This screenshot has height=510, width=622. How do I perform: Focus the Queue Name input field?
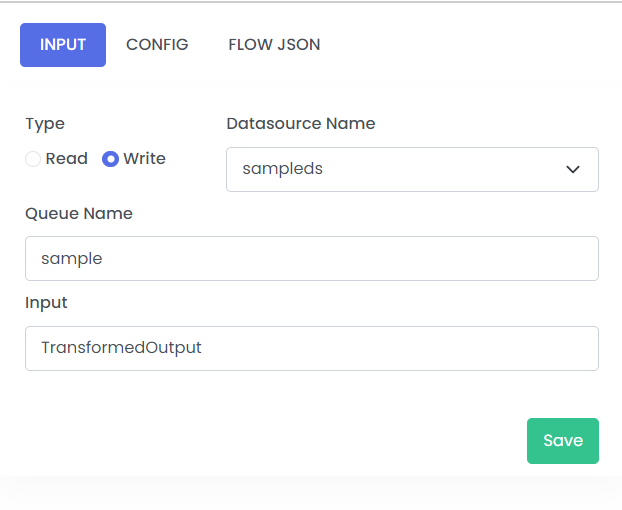pyautogui.click(x=312, y=259)
